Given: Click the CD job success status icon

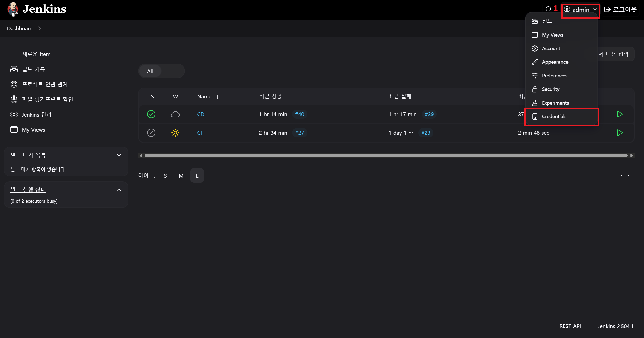Looking at the screenshot, I should pyautogui.click(x=151, y=114).
